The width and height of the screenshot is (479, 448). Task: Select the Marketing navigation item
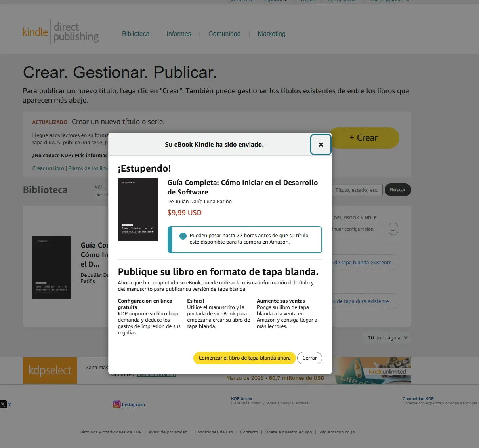coord(271,34)
